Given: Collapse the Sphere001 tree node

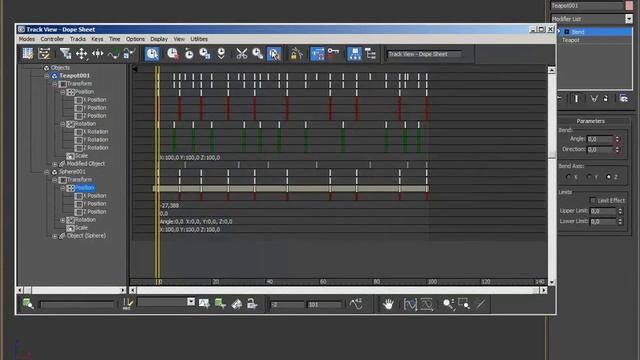Looking at the screenshot, I should point(47,172).
